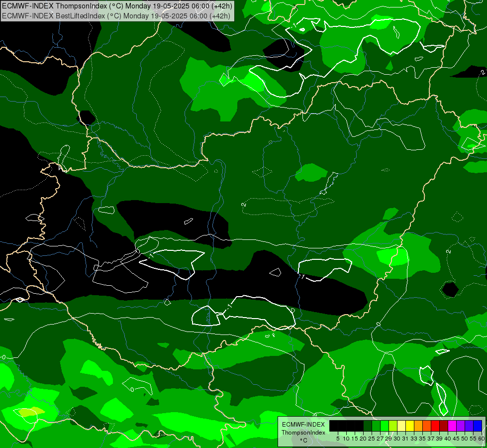The image size is (487, 448).
Task: Click the magenta legend swatch between 40 and 45
Action: pos(452,426)
